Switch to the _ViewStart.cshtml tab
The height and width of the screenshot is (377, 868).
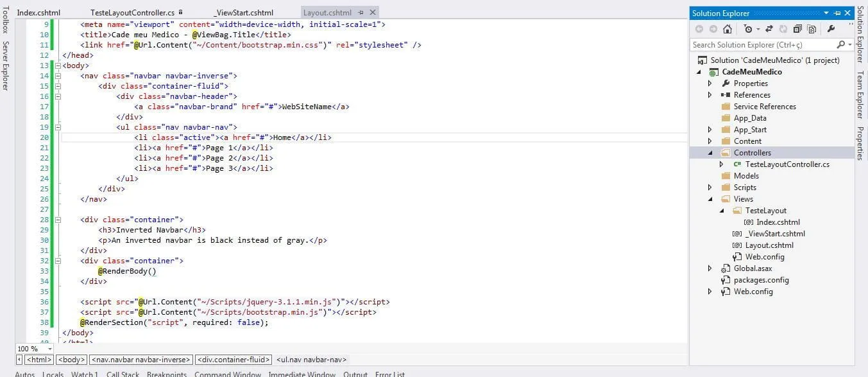244,13
